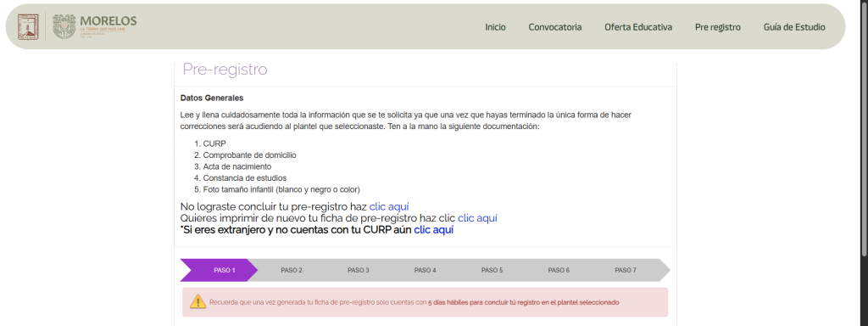Open the Convocatoria page
The image size is (868, 326).
click(x=554, y=27)
